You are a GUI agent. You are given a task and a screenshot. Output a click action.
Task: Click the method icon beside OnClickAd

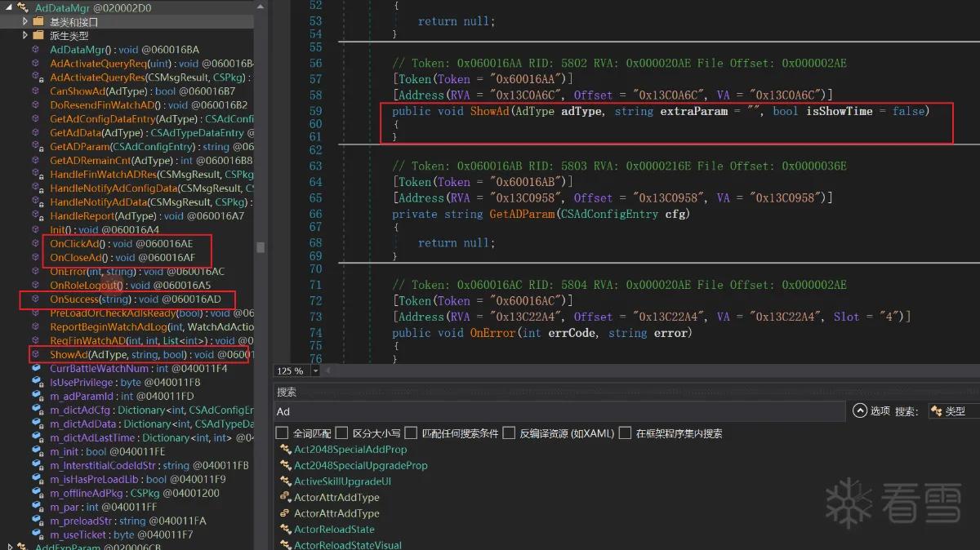[x=35, y=243]
